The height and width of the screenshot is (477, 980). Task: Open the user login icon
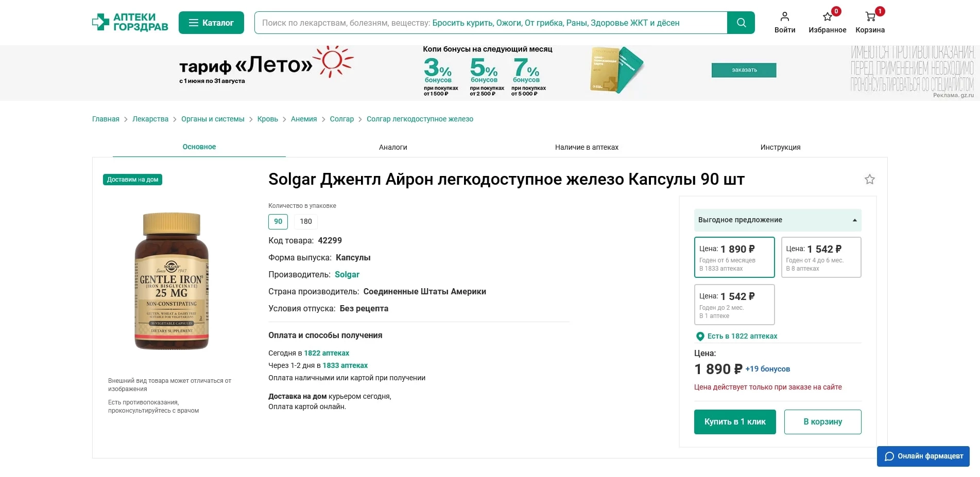[784, 17]
